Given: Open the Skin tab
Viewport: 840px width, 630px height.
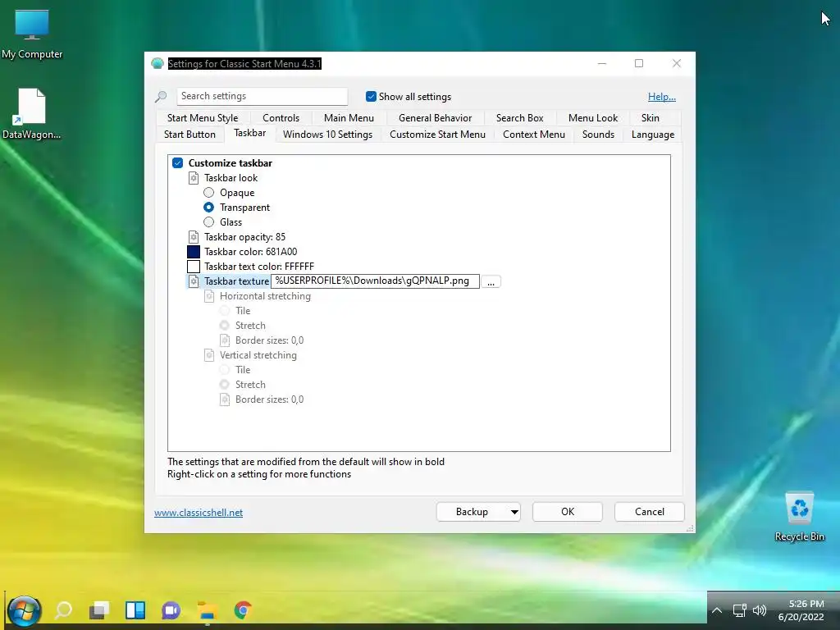Looking at the screenshot, I should point(651,118).
